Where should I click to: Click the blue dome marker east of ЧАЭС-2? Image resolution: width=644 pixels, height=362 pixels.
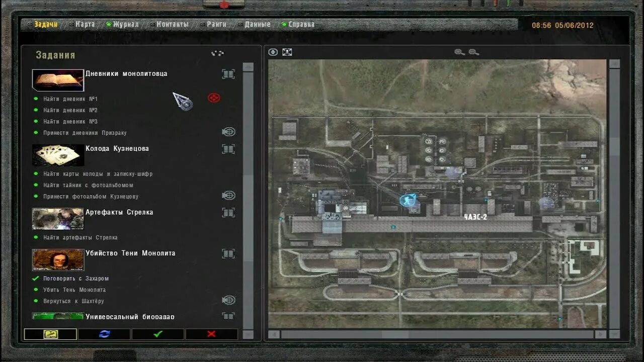pos(546,203)
